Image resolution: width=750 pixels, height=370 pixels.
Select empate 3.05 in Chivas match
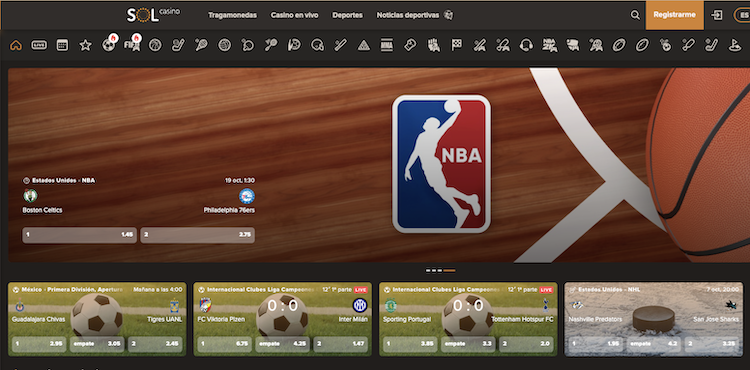tap(97, 344)
